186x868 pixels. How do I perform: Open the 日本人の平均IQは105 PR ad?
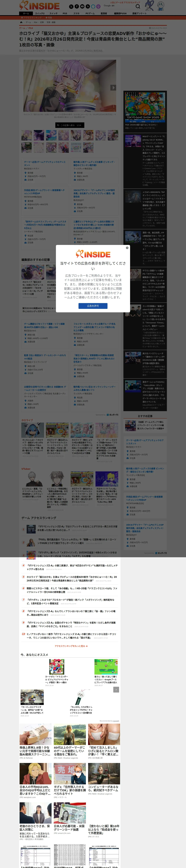click(x=35, y=781)
